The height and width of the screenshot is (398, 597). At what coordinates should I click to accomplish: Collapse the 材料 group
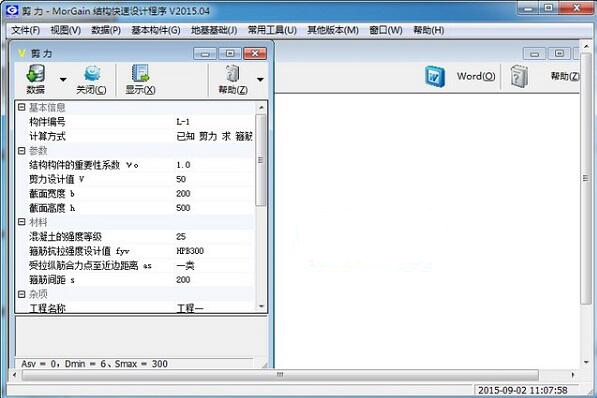[x=22, y=222]
